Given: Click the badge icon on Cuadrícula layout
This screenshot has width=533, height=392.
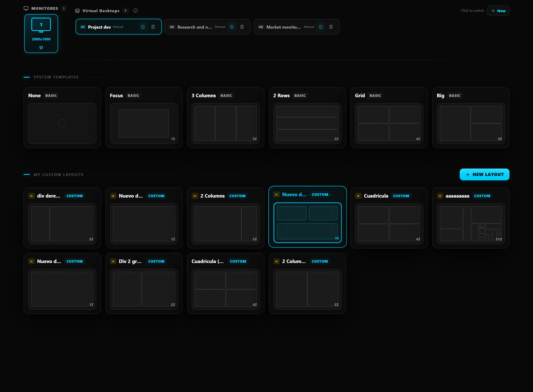Looking at the screenshot, I should coord(358,196).
